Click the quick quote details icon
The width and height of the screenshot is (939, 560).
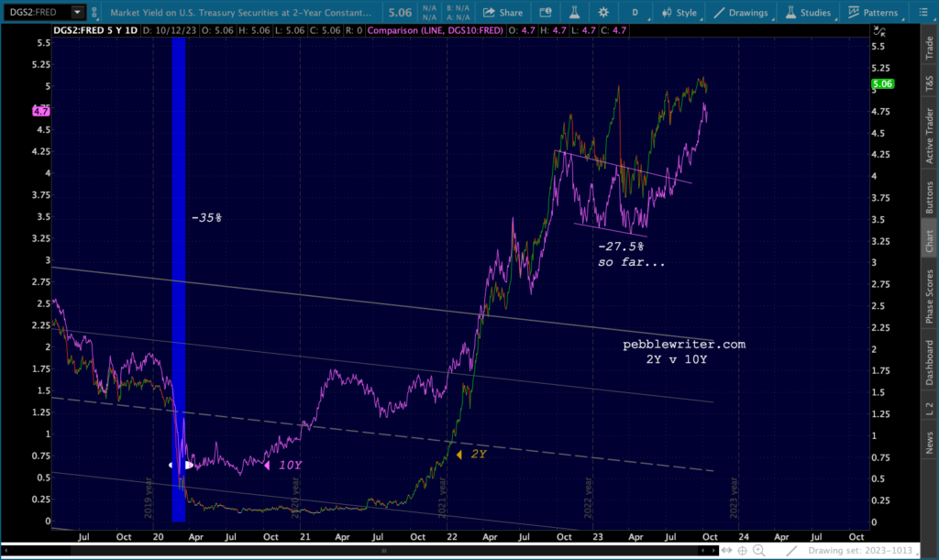pyautogui.click(x=545, y=13)
